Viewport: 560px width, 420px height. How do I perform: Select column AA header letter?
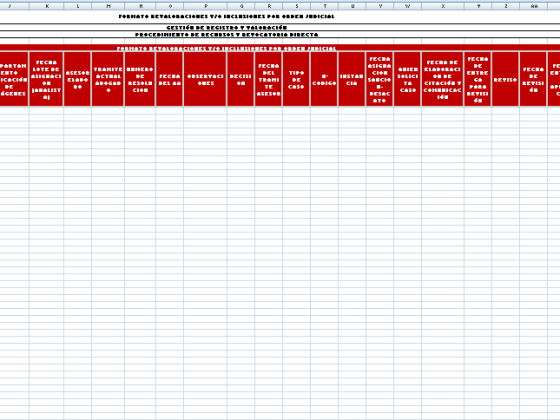pyautogui.click(x=534, y=6)
